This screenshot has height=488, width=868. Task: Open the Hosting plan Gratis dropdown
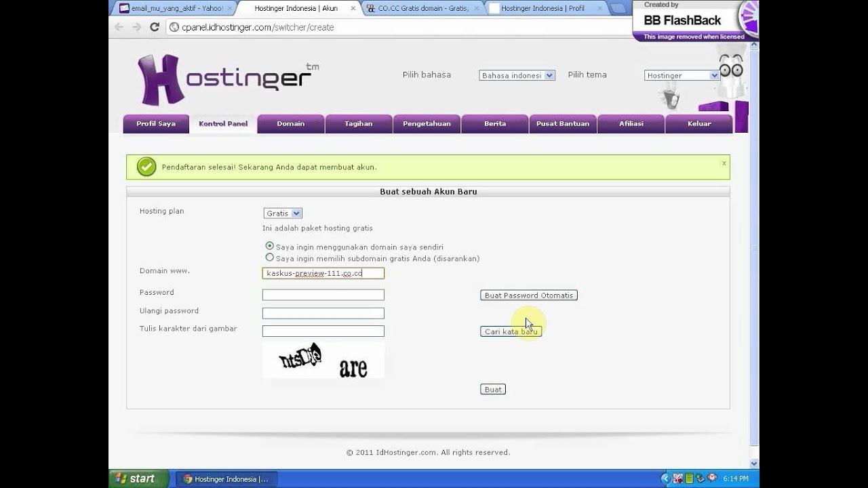click(283, 213)
